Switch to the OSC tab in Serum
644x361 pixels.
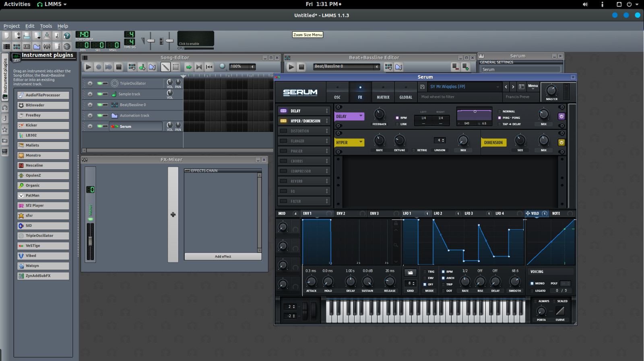[337, 92]
